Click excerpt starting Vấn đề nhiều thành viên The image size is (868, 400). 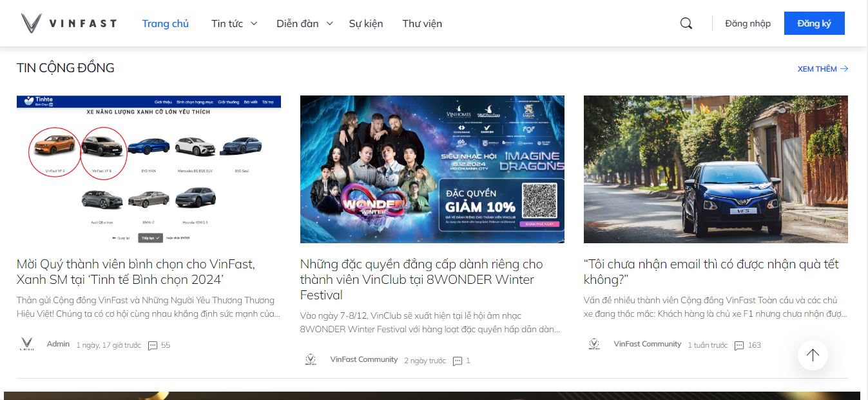click(x=715, y=307)
